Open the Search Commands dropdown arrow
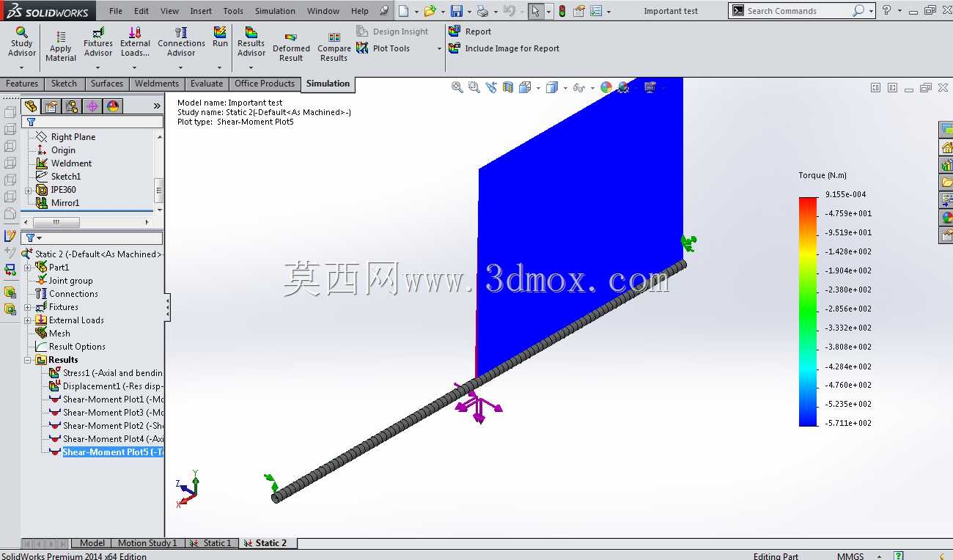This screenshot has width=953, height=560. (x=871, y=11)
